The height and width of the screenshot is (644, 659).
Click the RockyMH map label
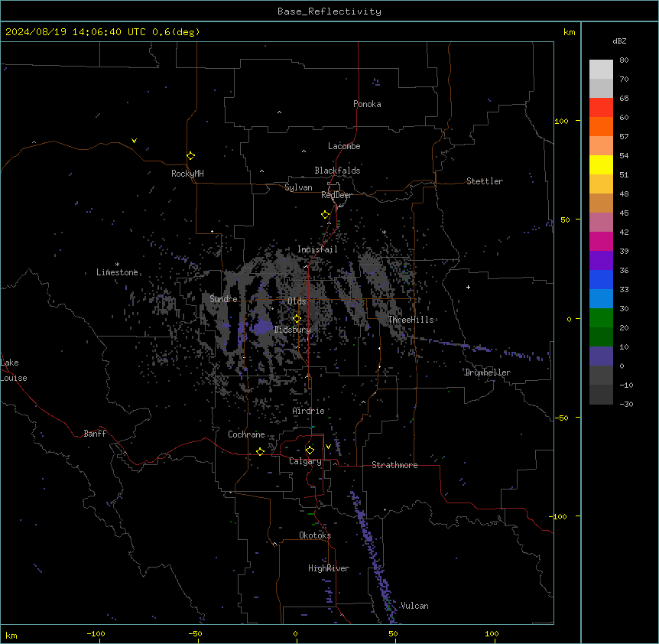tap(187, 174)
